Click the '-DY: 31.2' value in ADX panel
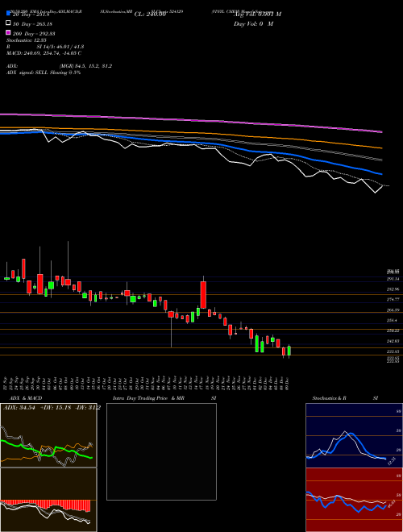 tap(87, 408)
